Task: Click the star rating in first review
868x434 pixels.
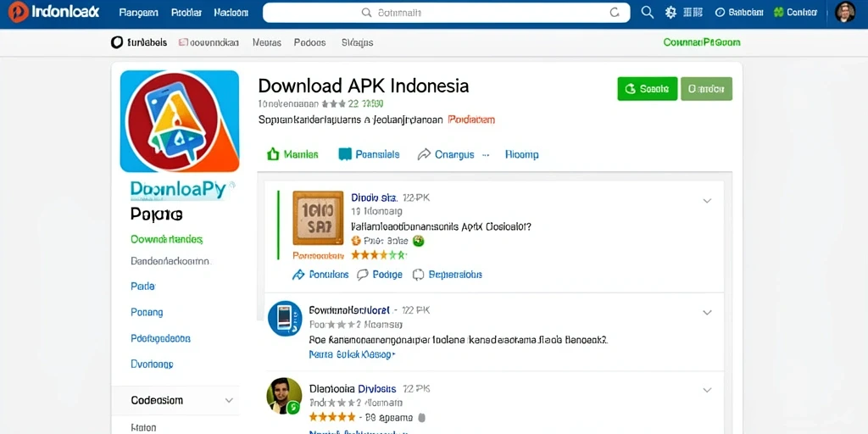Action: [x=379, y=255]
